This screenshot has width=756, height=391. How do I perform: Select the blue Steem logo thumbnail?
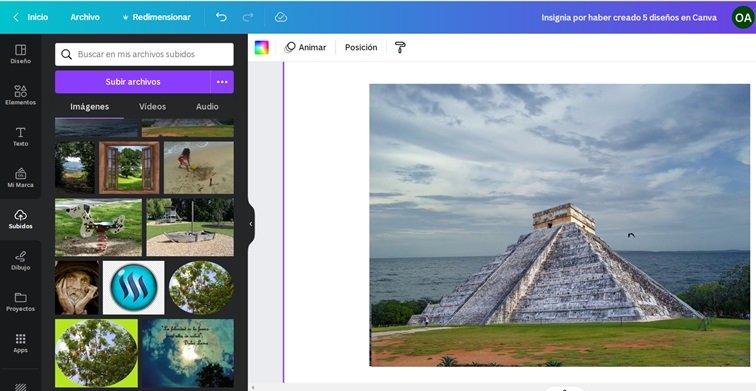(x=134, y=287)
